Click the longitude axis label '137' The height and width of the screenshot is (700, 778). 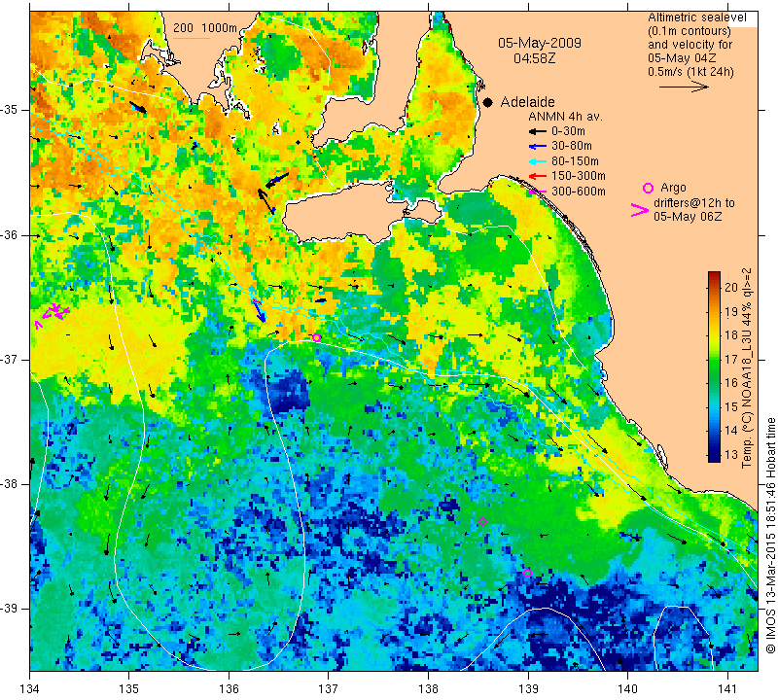tap(329, 689)
